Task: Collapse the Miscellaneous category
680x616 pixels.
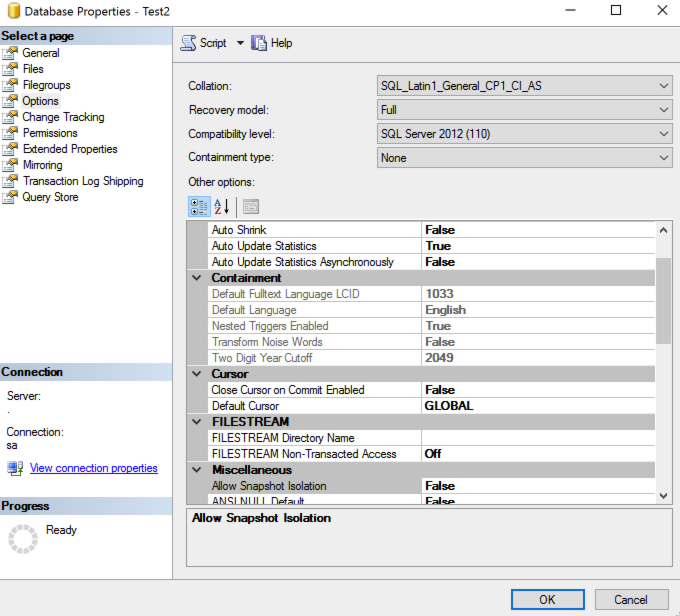Action: tap(197, 470)
